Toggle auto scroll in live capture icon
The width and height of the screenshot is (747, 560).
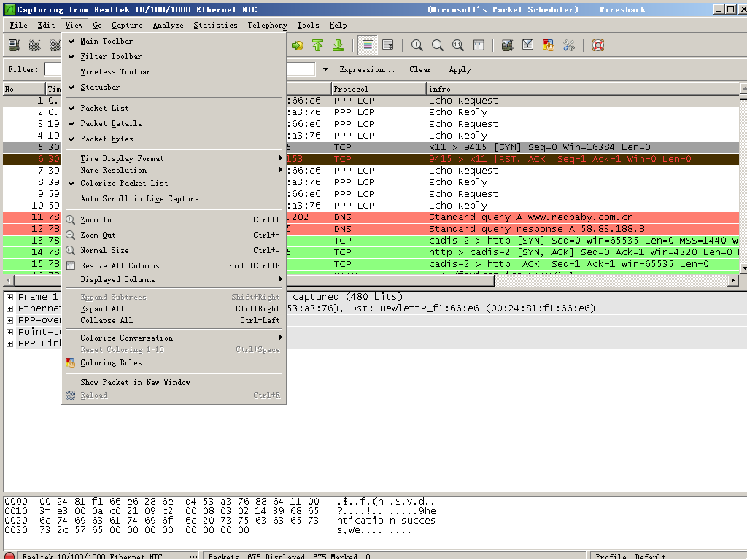tap(388, 45)
